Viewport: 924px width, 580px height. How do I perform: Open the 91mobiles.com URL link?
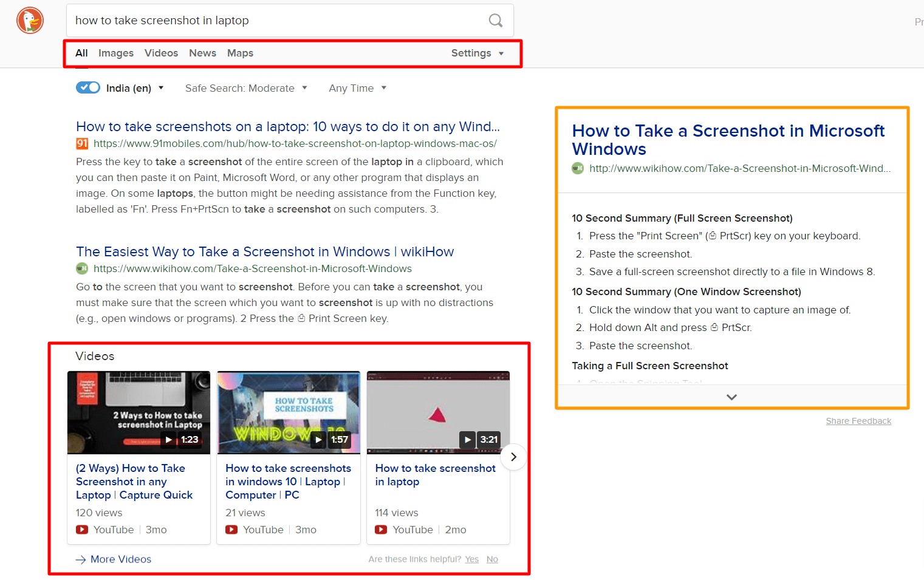click(295, 144)
